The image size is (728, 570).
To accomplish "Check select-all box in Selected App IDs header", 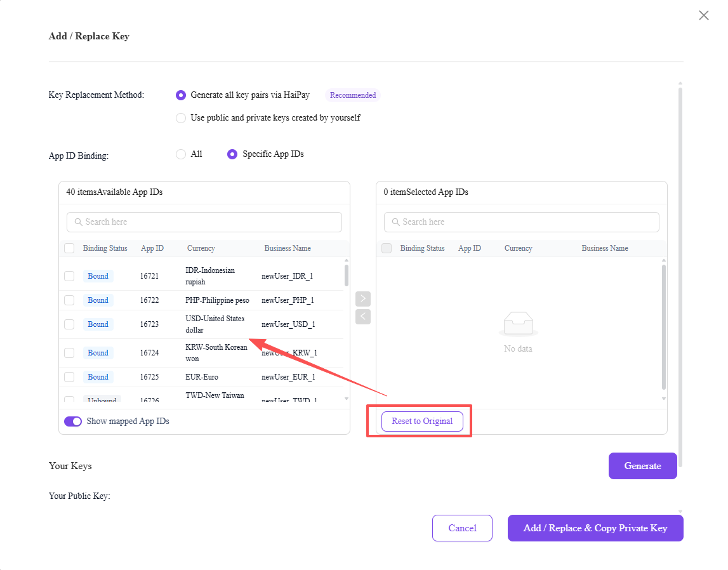I will 387,248.
